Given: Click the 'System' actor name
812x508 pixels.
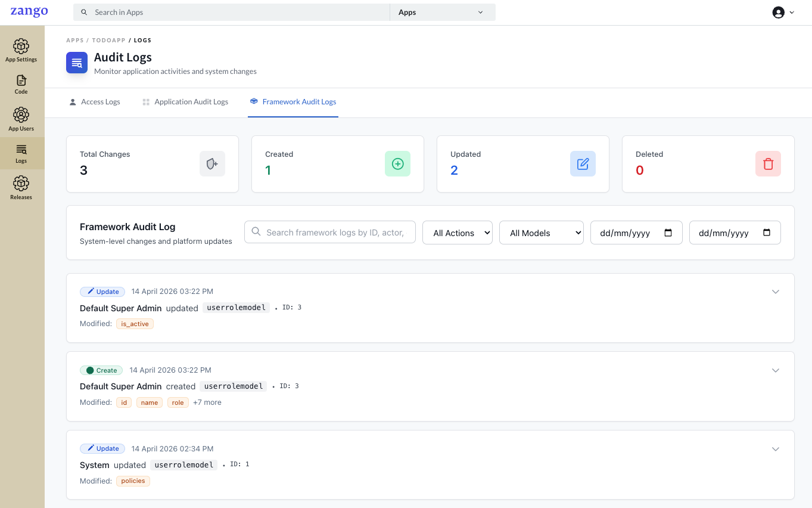Looking at the screenshot, I should [95, 465].
